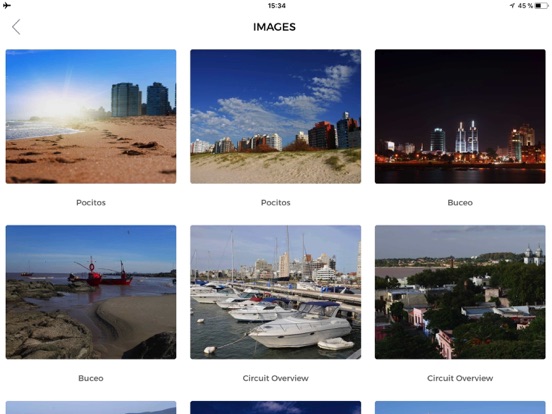552x414 pixels.
Task: Open the partially visible bottom-center dark blue thumbnail
Action: (x=275, y=408)
